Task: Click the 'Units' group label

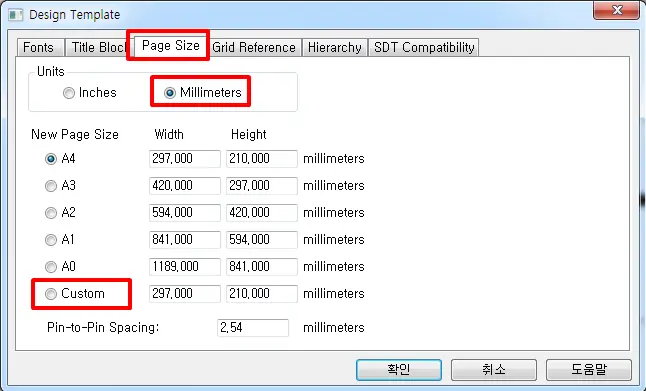Action: pyautogui.click(x=51, y=71)
